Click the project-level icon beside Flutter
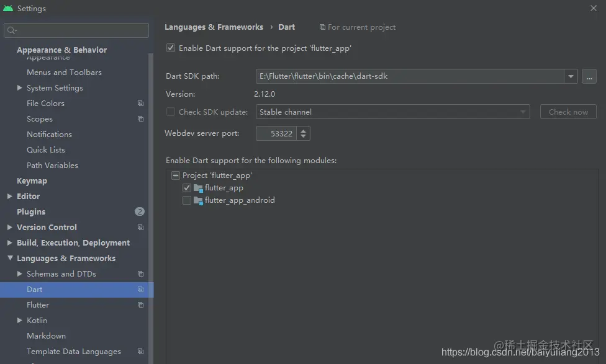 (141, 305)
